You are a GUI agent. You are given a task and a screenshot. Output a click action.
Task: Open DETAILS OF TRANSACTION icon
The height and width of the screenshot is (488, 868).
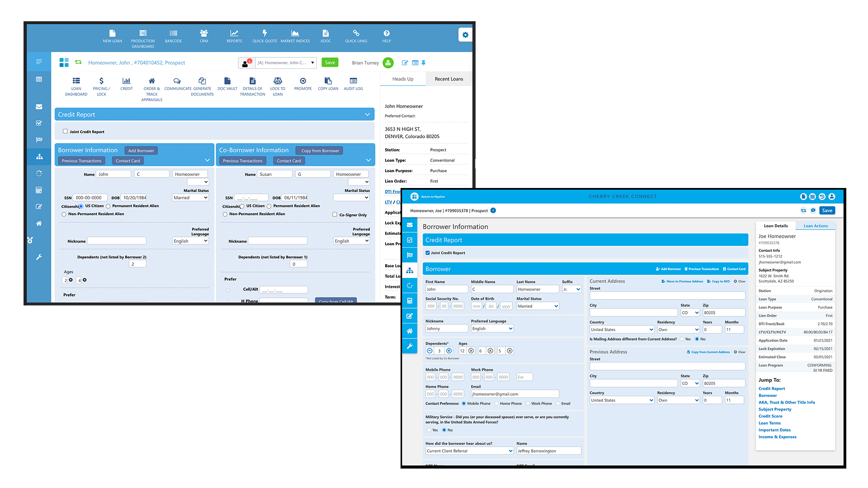click(x=253, y=86)
